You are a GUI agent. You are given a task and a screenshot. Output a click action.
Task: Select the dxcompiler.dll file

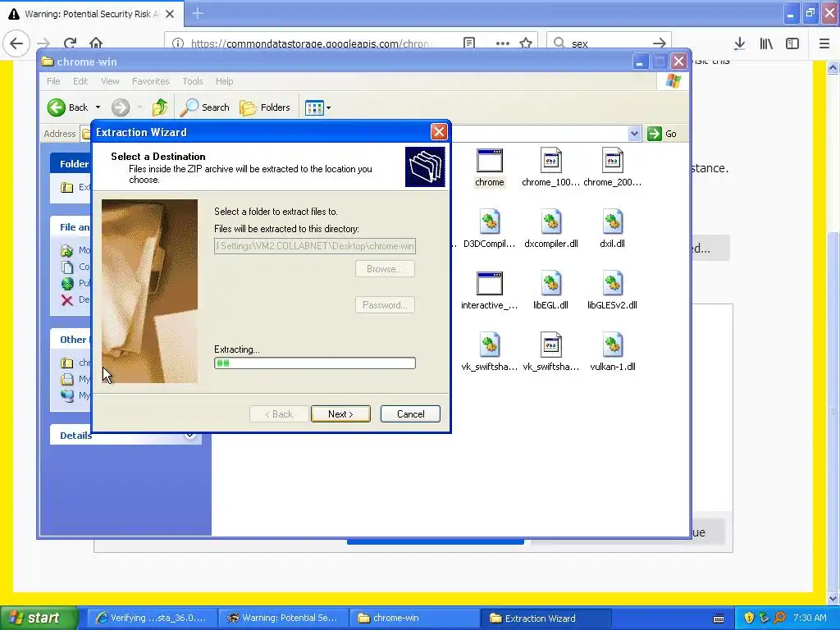coord(550,228)
